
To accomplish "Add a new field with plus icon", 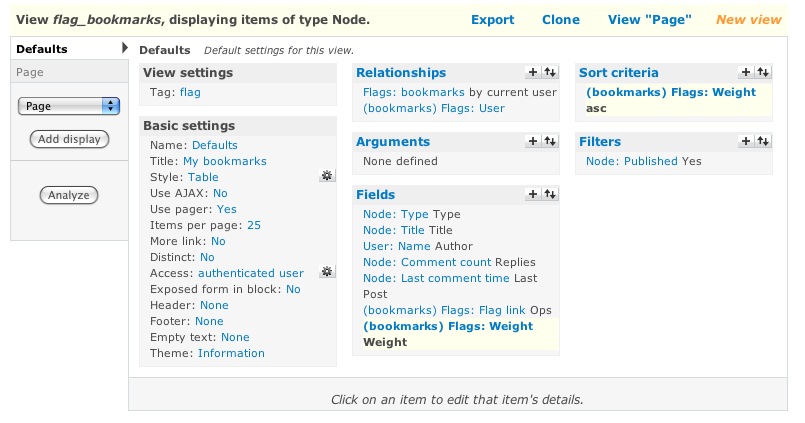I will click(533, 194).
